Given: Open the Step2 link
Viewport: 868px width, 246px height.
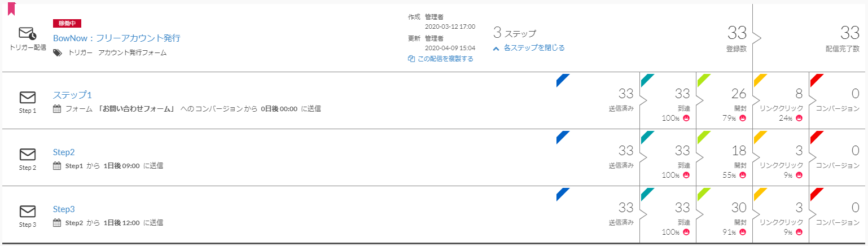Looking at the screenshot, I should point(64,152).
